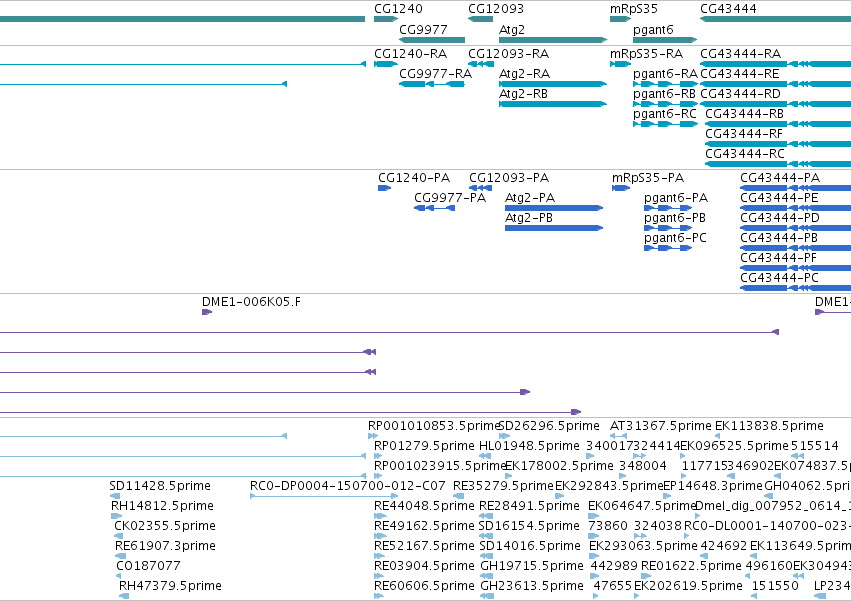Image resolution: width=851 pixels, height=601 pixels.
Task: Select the Atg2-RA transcript bar
Action: point(553,84)
